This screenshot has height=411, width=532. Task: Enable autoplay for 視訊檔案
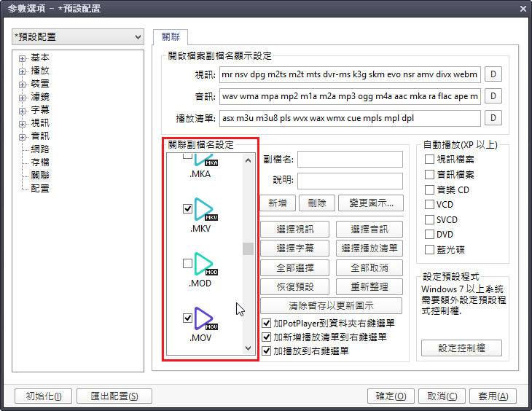tap(429, 159)
